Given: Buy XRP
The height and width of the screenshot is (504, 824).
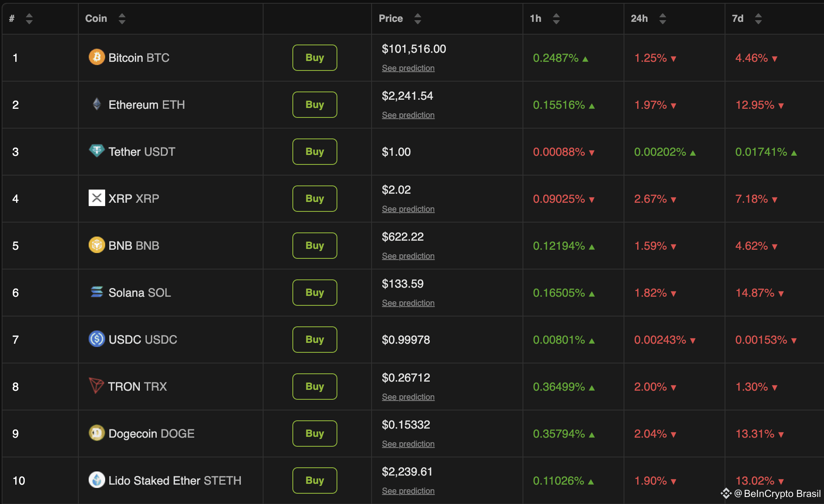Looking at the screenshot, I should 315,199.
